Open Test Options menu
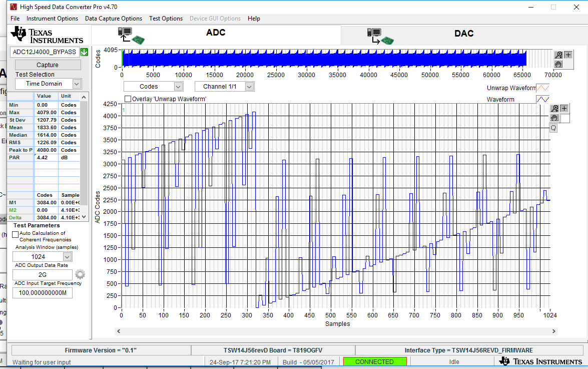588x369 pixels. coord(166,19)
